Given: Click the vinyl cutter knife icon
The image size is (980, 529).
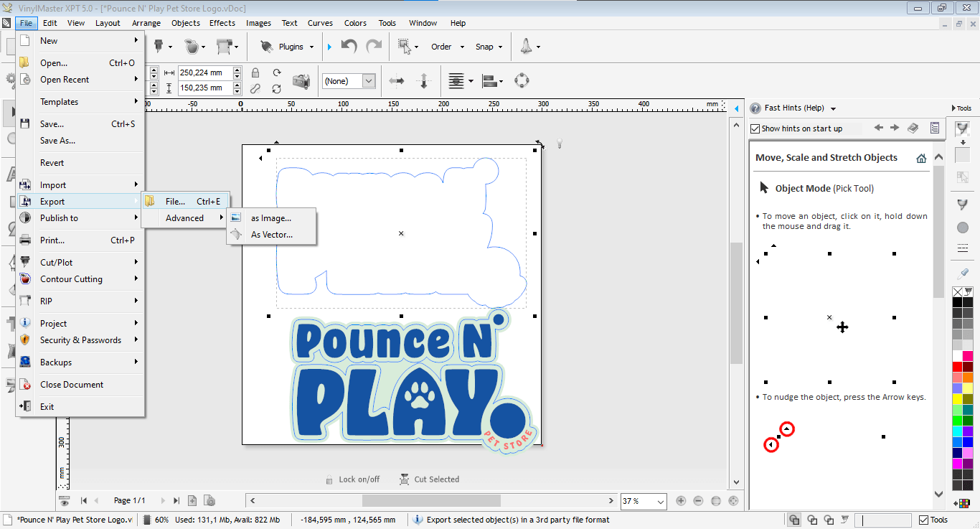Looking at the screenshot, I should (x=159, y=47).
